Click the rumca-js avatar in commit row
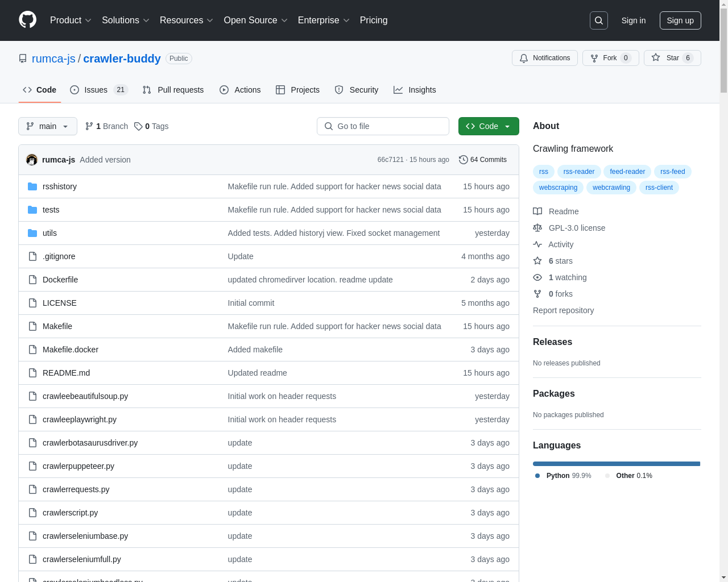This screenshot has width=728, height=582. click(32, 160)
